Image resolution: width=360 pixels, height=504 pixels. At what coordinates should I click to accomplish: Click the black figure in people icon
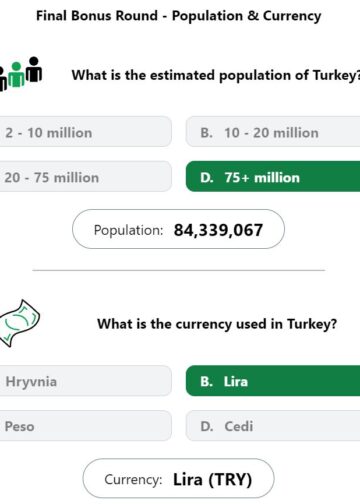coord(34,69)
